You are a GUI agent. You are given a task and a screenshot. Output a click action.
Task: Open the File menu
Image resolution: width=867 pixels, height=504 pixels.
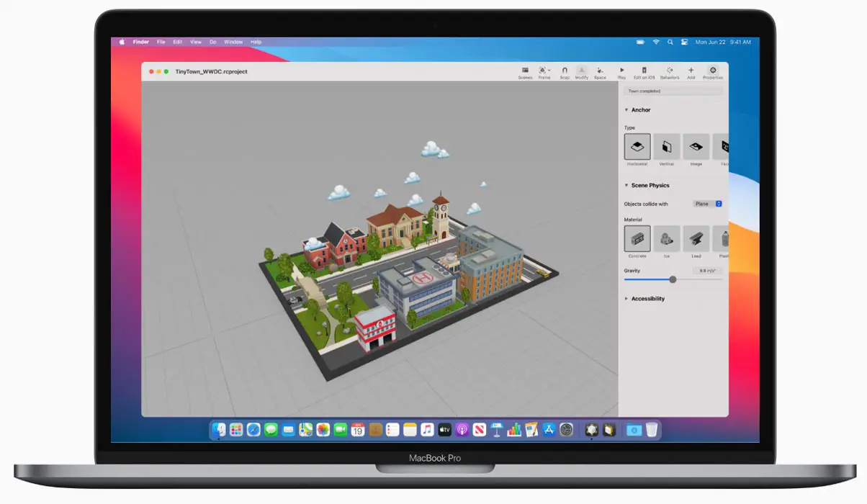pyautogui.click(x=161, y=42)
